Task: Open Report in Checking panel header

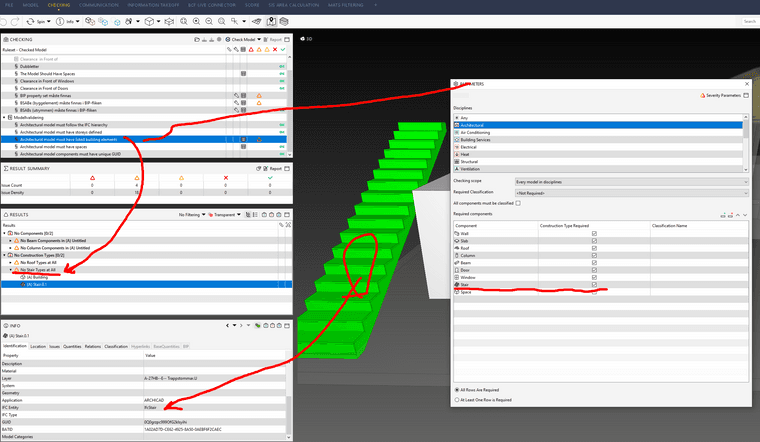Action: pyautogui.click(x=275, y=40)
